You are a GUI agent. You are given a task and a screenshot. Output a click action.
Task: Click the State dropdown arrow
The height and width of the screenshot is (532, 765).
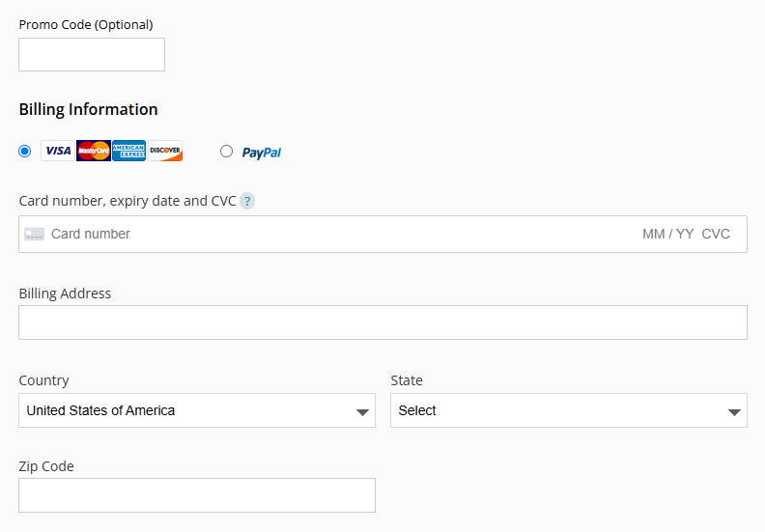pos(734,412)
